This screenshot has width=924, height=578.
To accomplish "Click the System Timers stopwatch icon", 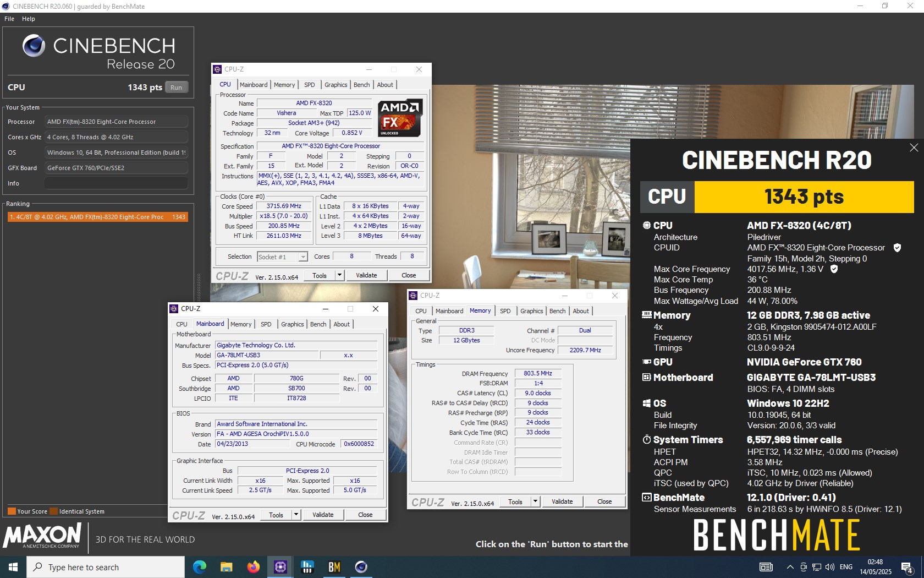I will pos(647,439).
